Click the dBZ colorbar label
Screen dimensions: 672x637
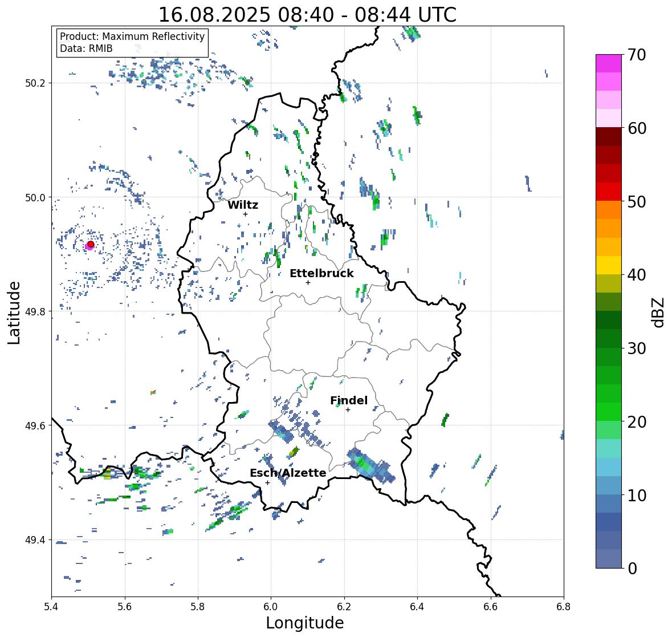[659, 312]
